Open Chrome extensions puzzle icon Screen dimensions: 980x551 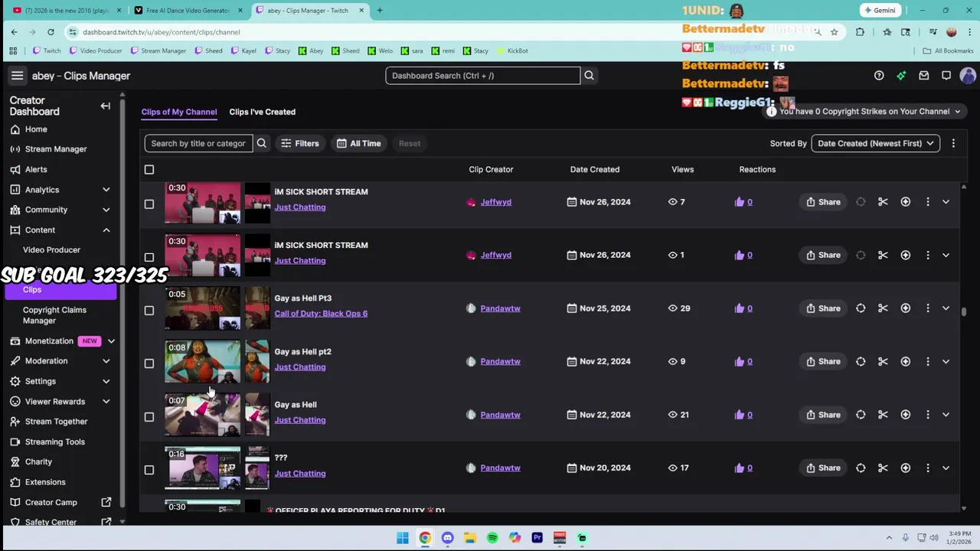pyautogui.click(x=860, y=32)
